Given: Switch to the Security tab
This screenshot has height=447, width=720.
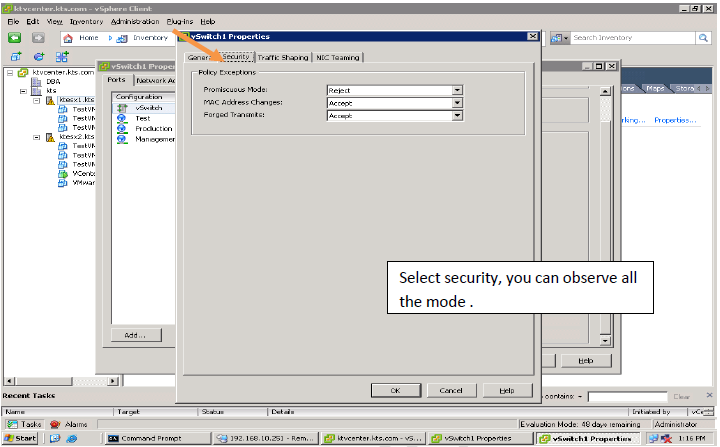Looking at the screenshot, I should pos(236,57).
